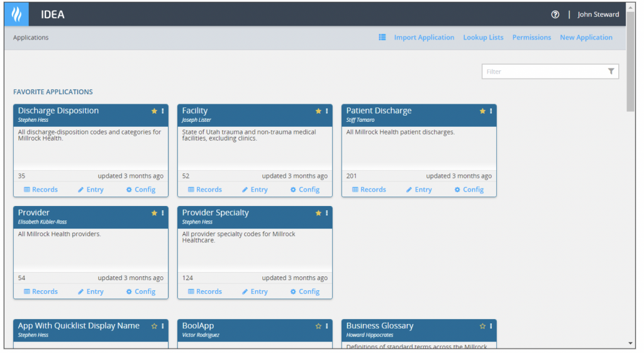This screenshot has width=644, height=353.
Task: Click the vertical scrollbar thumb
Action: [630, 62]
